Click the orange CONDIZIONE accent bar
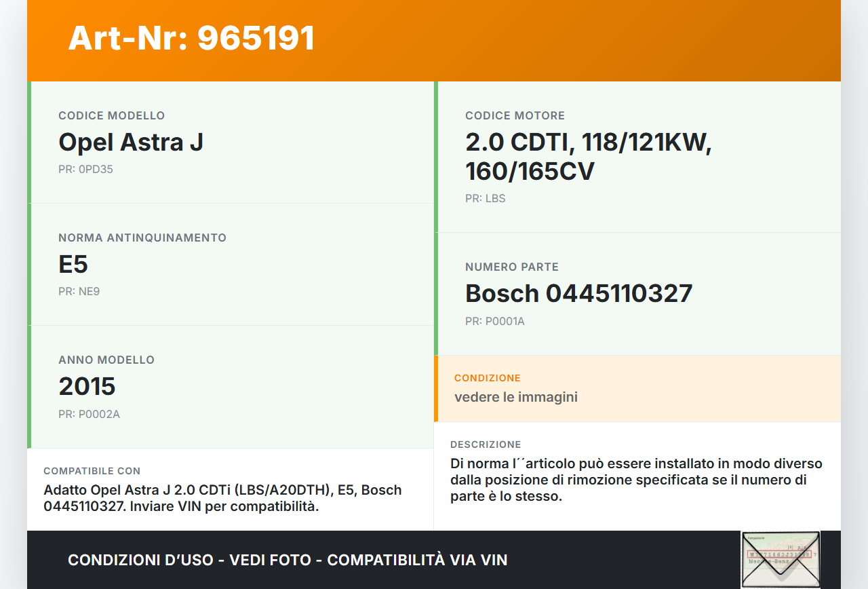 [436, 388]
